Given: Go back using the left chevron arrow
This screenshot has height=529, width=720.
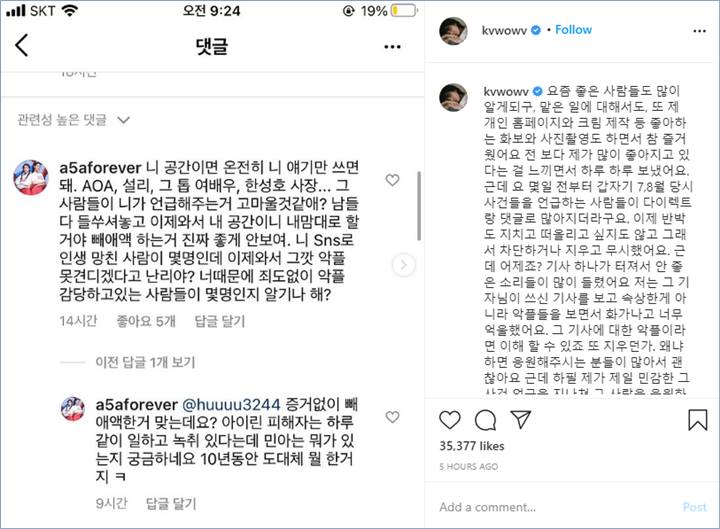Looking at the screenshot, I should click(22, 45).
